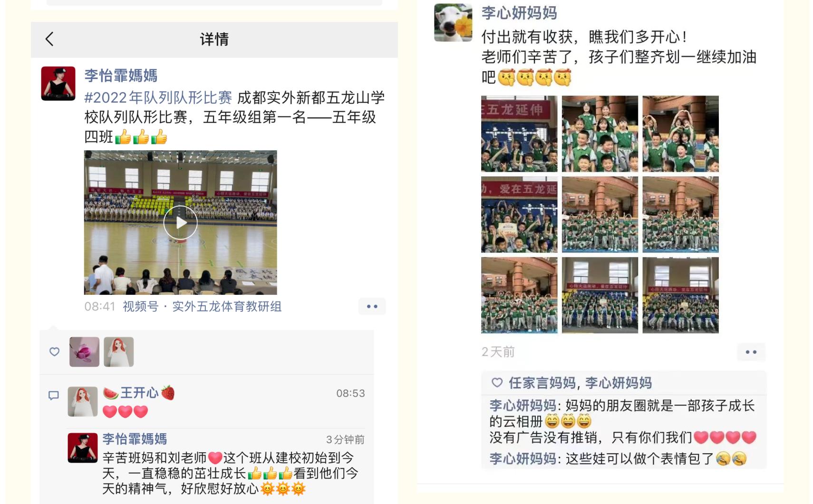
Task: Open the center photo in the grid
Action: 600,214
